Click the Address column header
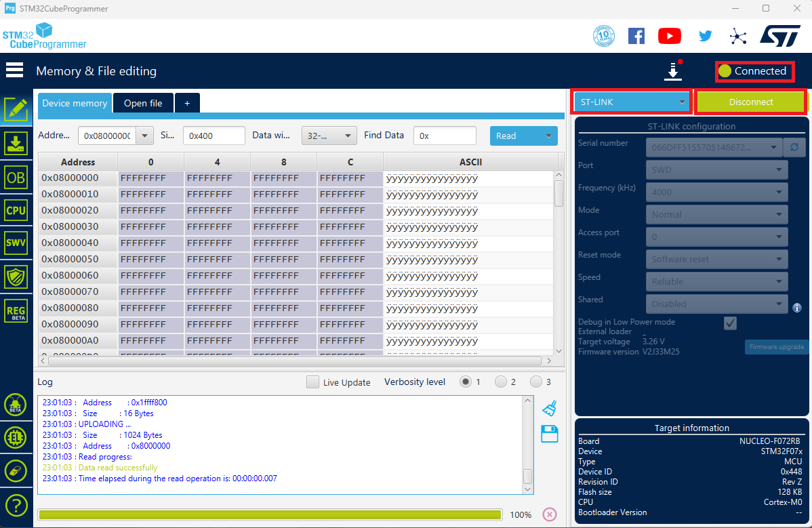This screenshot has height=528, width=812. [x=78, y=162]
